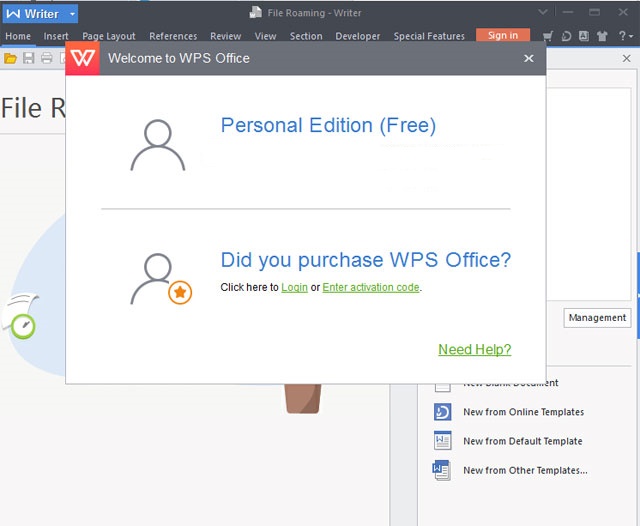Close the right side task pane
The width and height of the screenshot is (640, 526).
627,58
